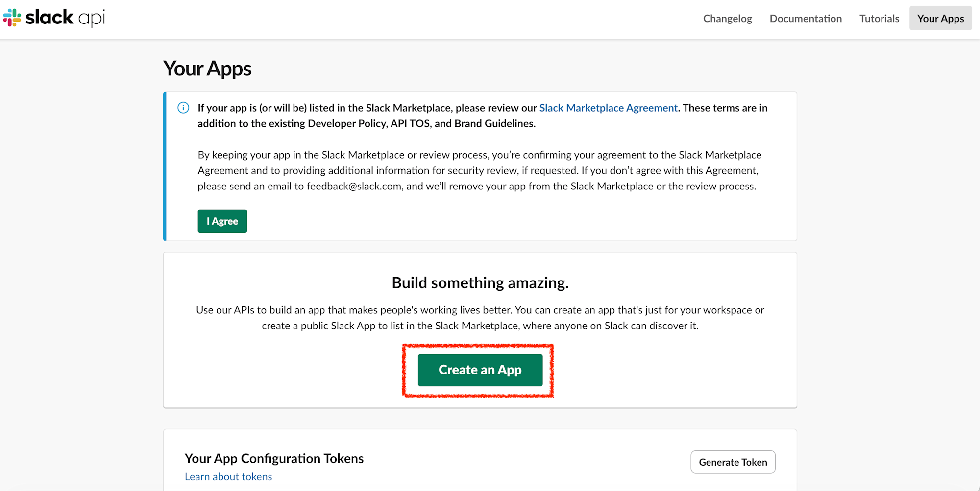Open the Changelog menu item
Viewport: 980px width, 491px height.
point(727,19)
